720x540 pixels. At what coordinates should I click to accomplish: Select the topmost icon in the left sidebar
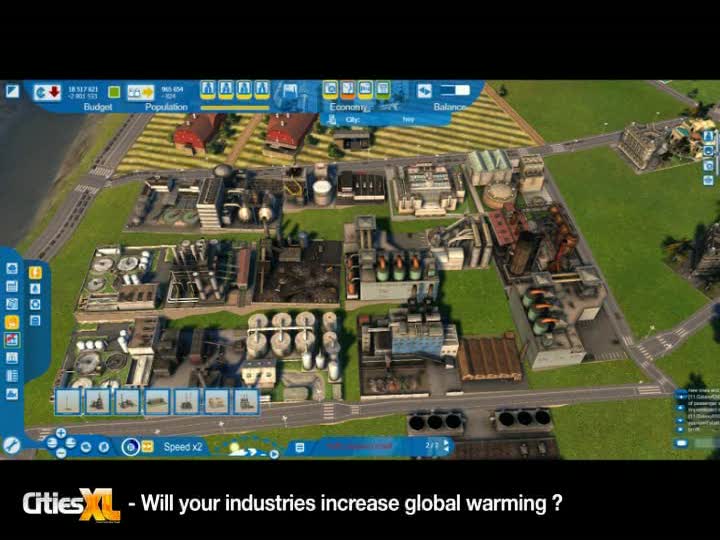pyautogui.click(x=12, y=268)
